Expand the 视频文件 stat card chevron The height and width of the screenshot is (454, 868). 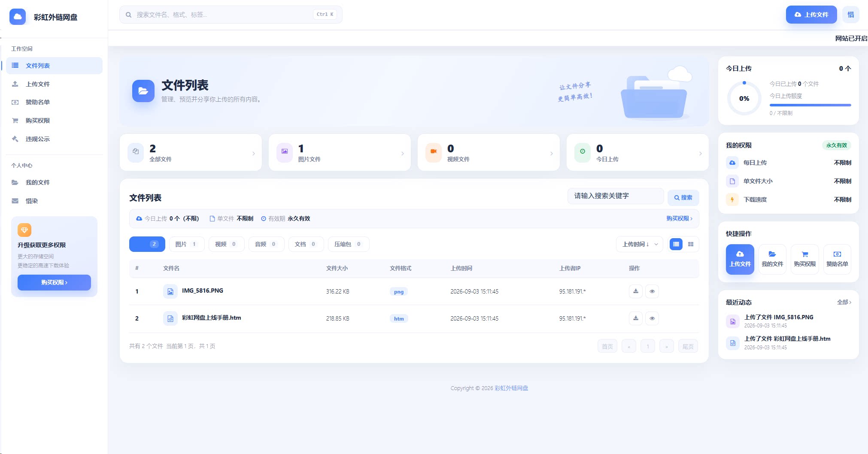point(552,153)
